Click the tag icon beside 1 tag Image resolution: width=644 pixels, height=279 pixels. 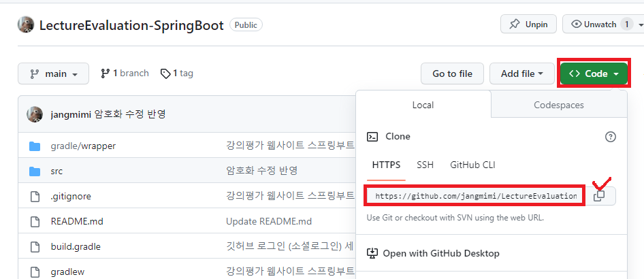[165, 74]
